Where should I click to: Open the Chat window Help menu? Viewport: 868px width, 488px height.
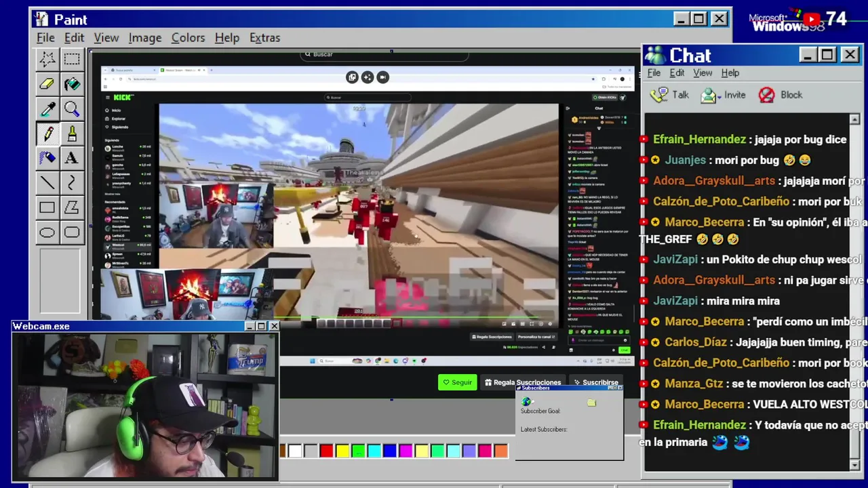(730, 73)
